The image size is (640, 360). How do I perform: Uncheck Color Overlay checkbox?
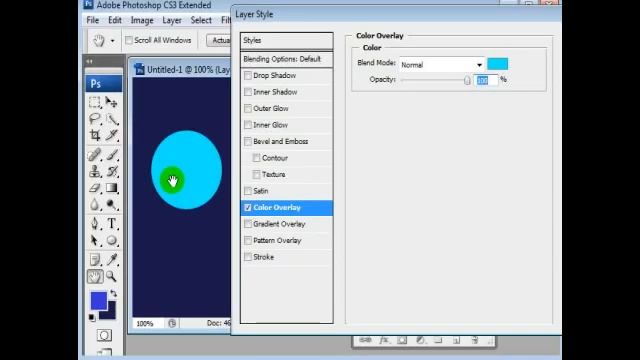pos(248,207)
